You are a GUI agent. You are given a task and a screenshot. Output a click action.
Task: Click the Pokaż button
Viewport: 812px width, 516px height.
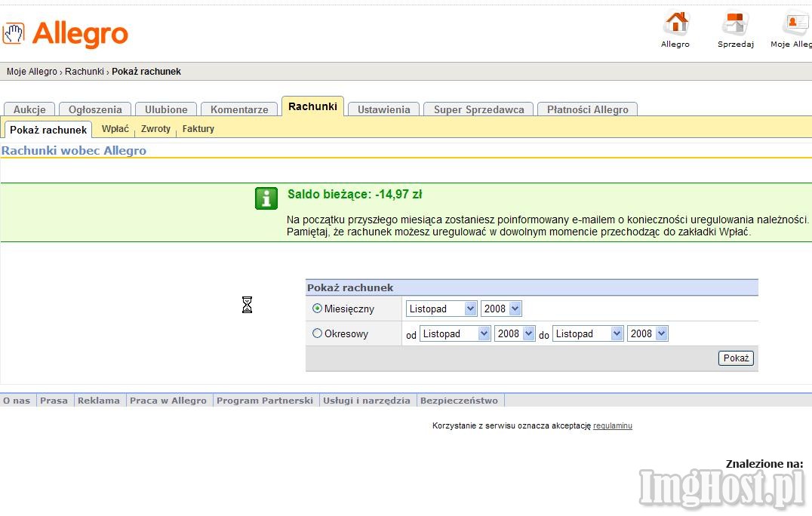click(x=736, y=358)
